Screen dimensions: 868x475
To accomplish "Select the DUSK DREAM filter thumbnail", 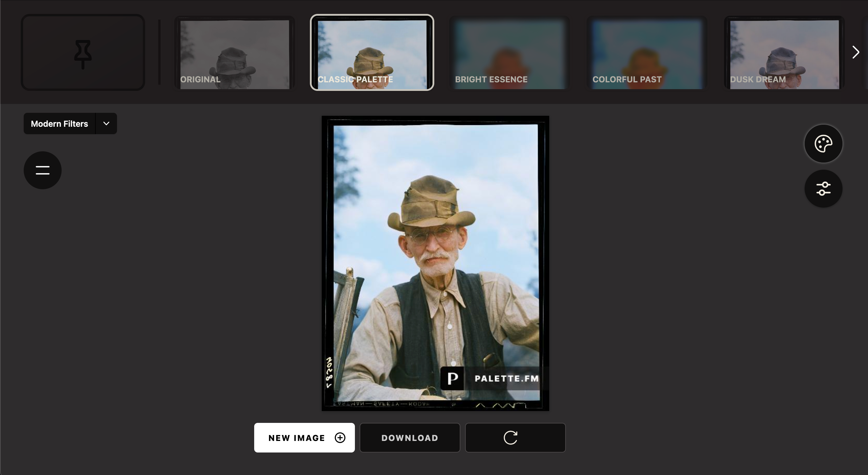I will (784, 52).
